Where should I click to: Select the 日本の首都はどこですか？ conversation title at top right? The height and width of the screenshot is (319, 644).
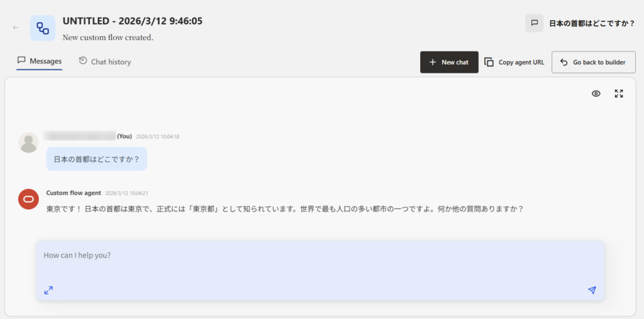592,24
